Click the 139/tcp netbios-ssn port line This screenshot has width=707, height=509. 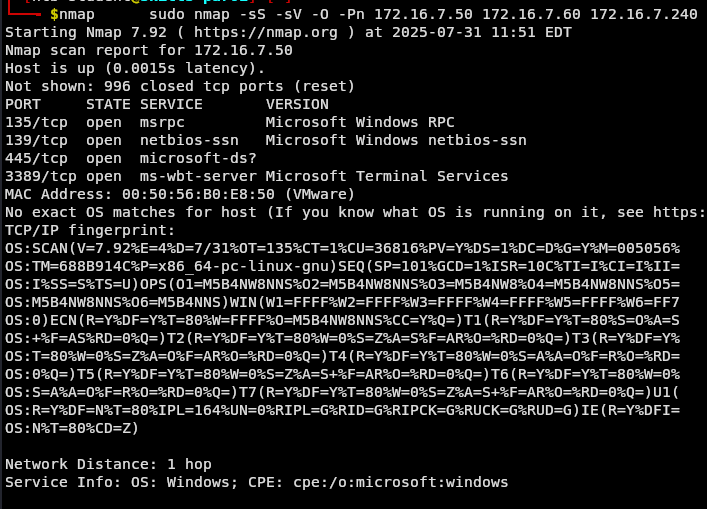[x=266, y=140]
